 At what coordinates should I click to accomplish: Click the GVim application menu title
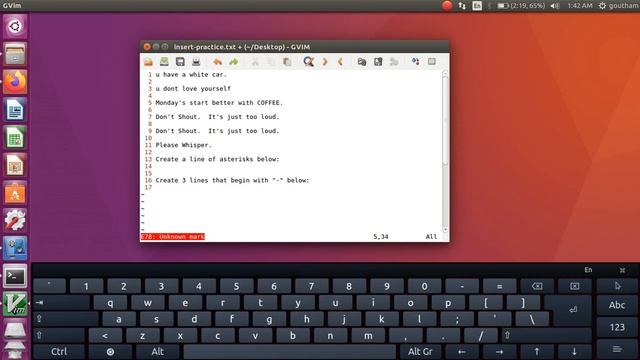[12, 6]
